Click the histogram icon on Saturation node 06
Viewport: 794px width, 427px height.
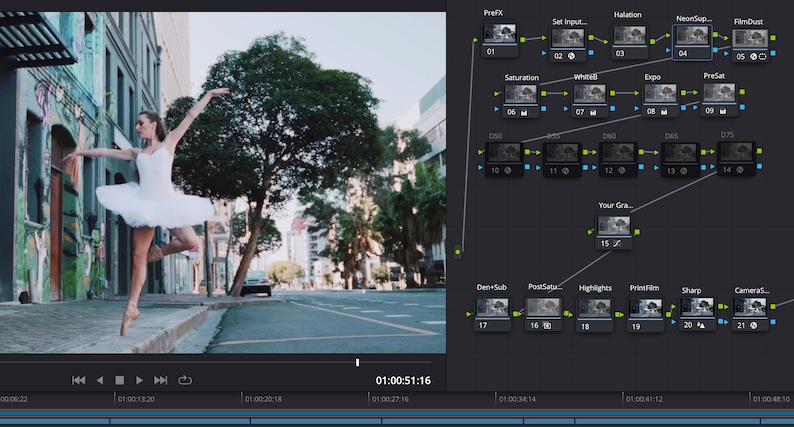click(526, 112)
